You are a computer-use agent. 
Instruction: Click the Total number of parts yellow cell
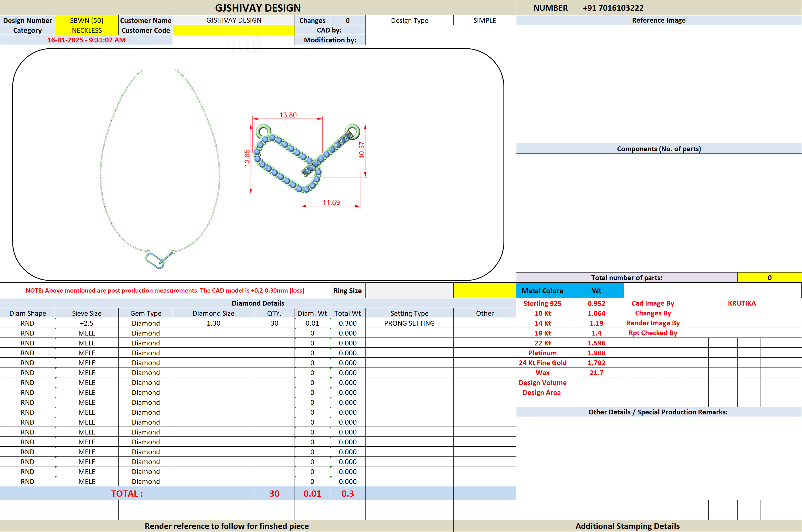pyautogui.click(x=769, y=278)
